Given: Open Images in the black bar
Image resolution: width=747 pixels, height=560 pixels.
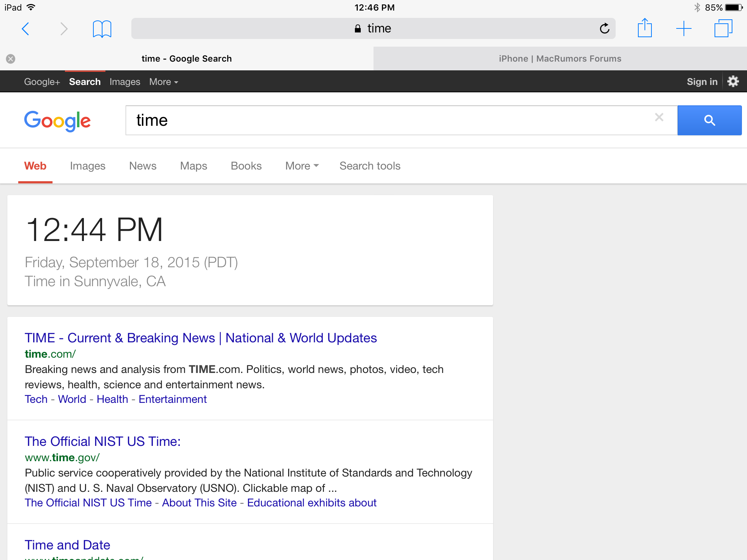Looking at the screenshot, I should point(125,82).
